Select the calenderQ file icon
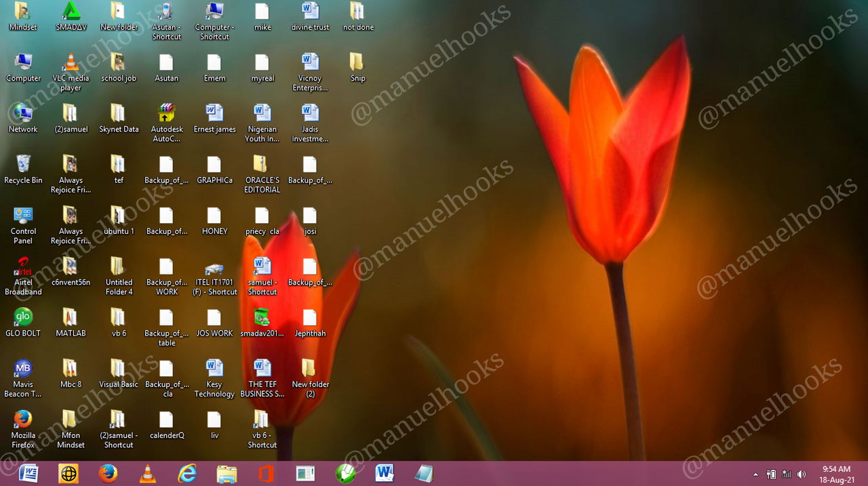 (166, 424)
